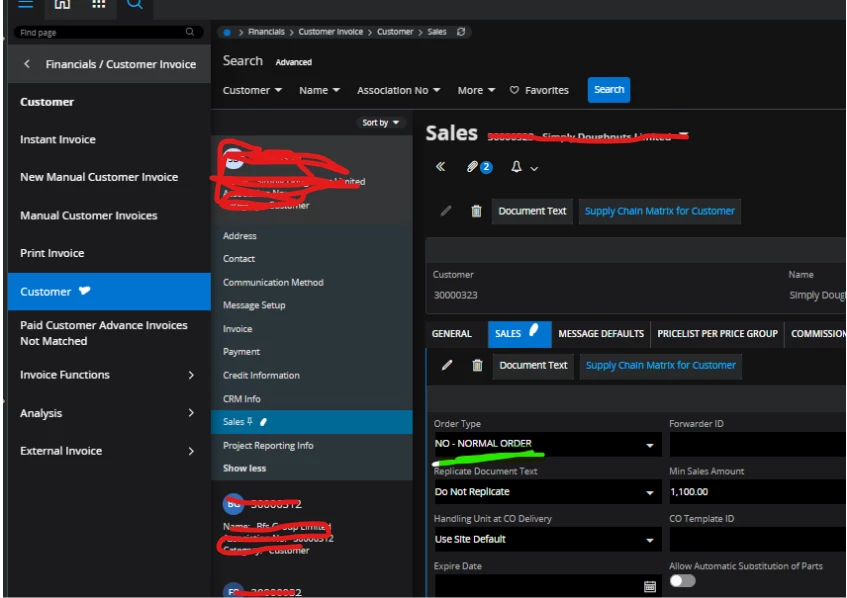
Task: Click the blue Search button
Action: [x=609, y=90]
